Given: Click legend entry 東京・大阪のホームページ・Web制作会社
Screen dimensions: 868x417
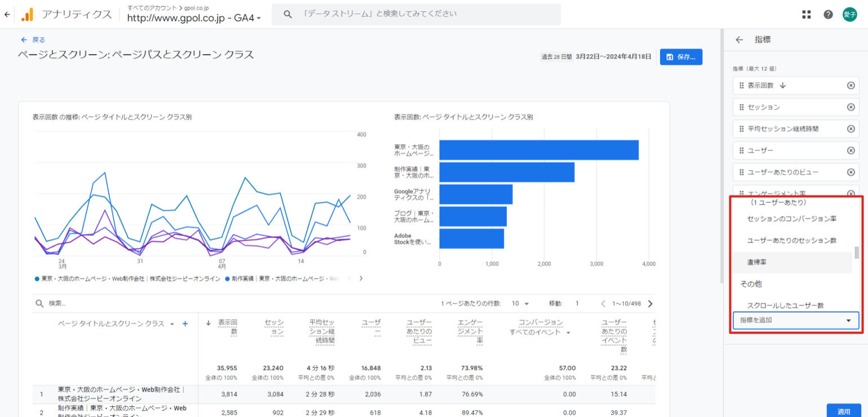Looking at the screenshot, I should 127,278.
